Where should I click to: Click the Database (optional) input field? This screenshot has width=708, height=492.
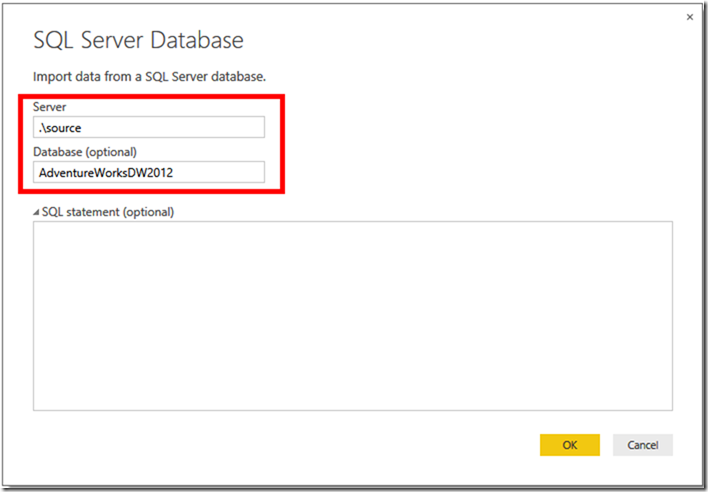149,172
